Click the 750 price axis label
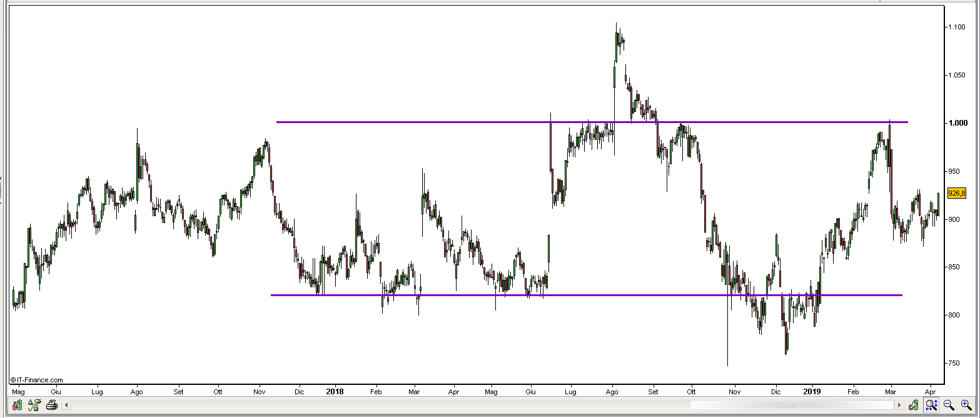This screenshot has width=980, height=418. [x=953, y=363]
